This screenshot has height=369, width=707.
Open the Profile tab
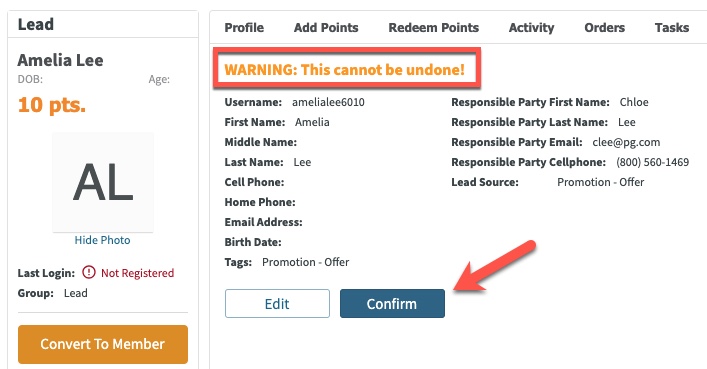[244, 28]
